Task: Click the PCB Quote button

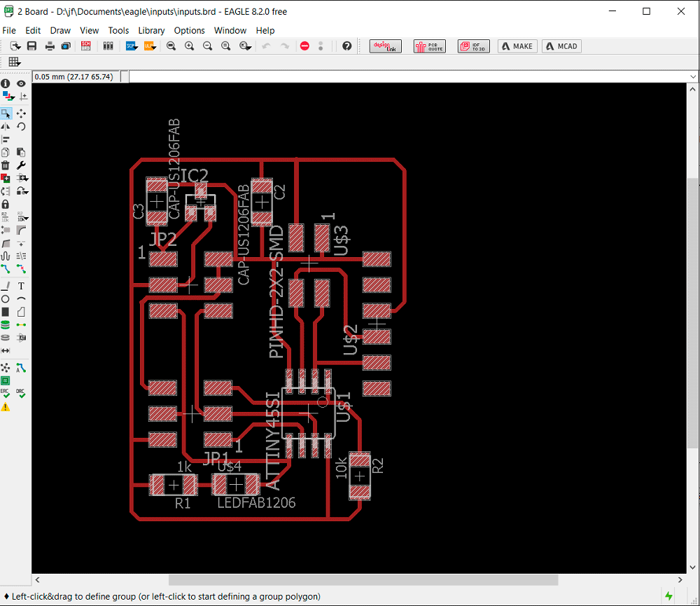Action: point(430,46)
